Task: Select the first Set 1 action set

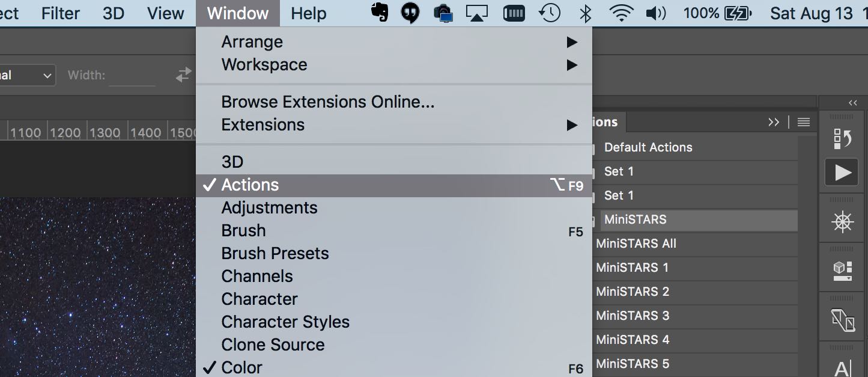Action: [x=695, y=171]
